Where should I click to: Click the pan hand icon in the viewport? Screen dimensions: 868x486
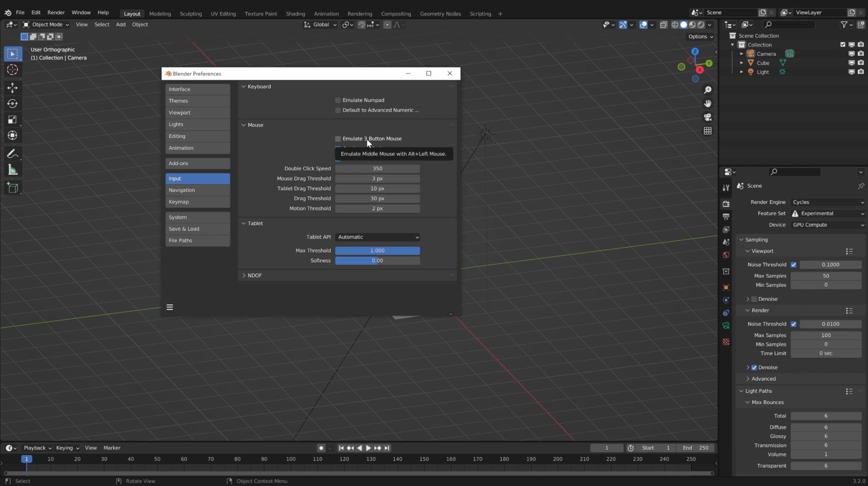tap(708, 104)
